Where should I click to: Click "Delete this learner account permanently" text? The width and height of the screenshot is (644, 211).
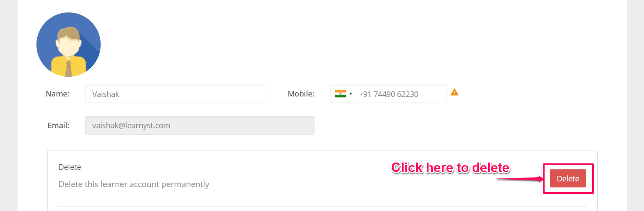[x=134, y=184]
